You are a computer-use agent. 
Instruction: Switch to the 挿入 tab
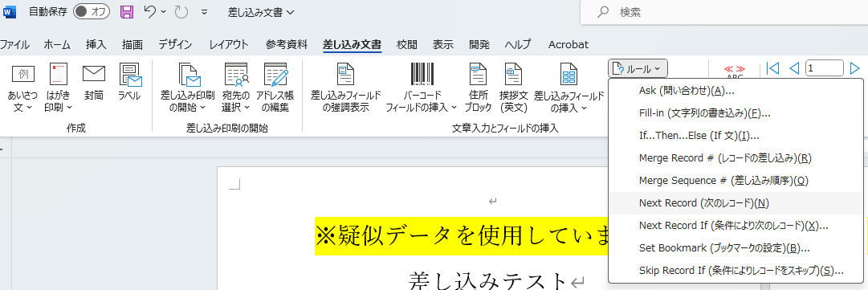tap(96, 45)
